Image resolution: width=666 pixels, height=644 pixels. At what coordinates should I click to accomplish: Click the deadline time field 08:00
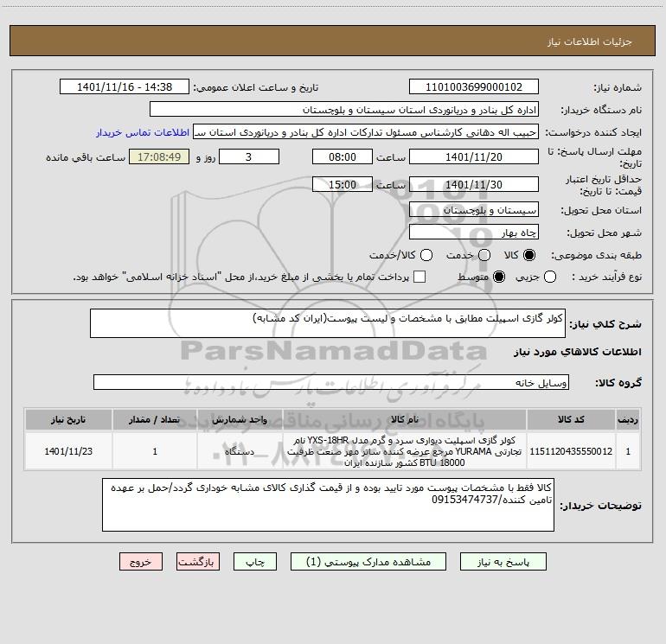[x=343, y=156]
